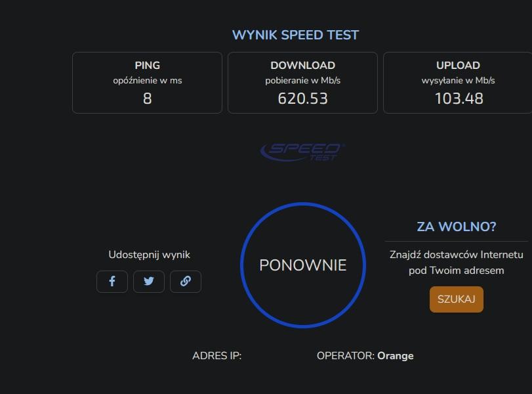
Task: Share the result on Twitter
Action: 149,282
